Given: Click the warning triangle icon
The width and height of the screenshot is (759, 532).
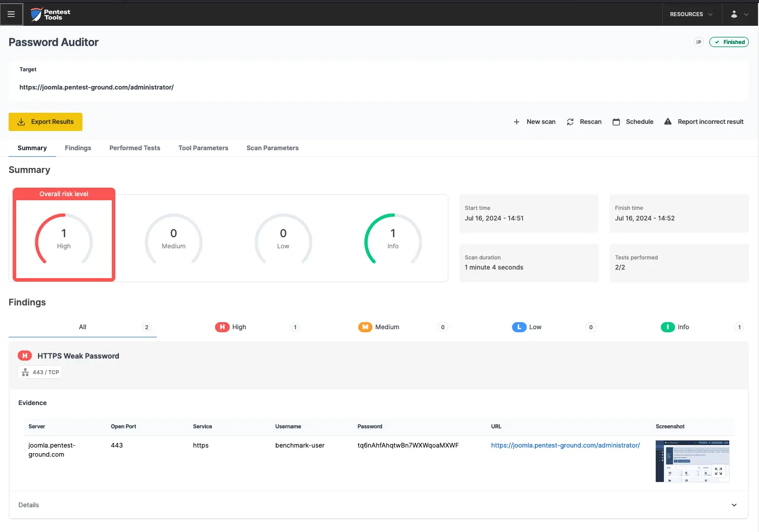Looking at the screenshot, I should tap(668, 121).
